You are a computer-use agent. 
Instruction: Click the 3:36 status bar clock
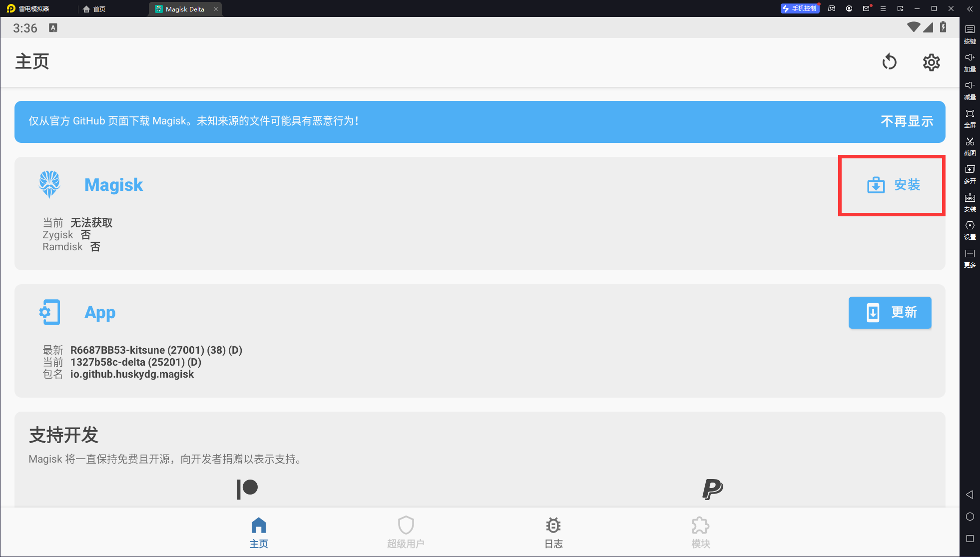click(25, 28)
